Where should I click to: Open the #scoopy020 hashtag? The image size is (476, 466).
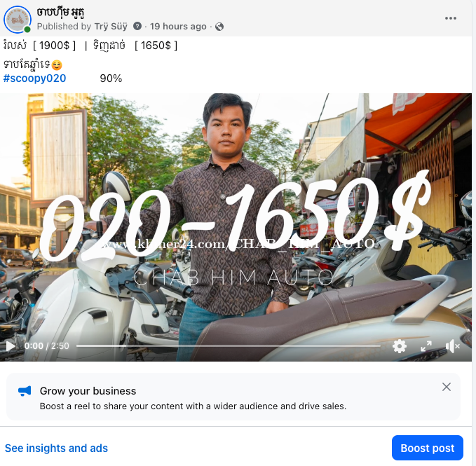point(34,78)
